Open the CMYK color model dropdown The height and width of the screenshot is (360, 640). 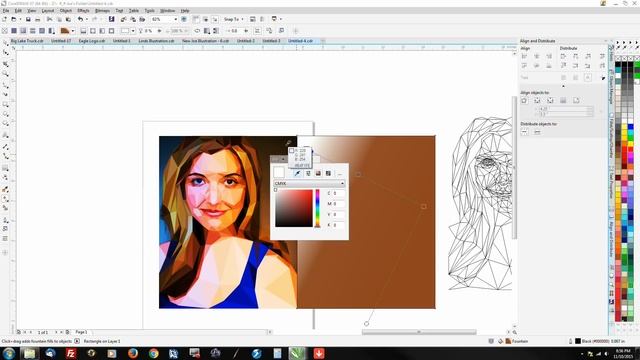pos(309,184)
